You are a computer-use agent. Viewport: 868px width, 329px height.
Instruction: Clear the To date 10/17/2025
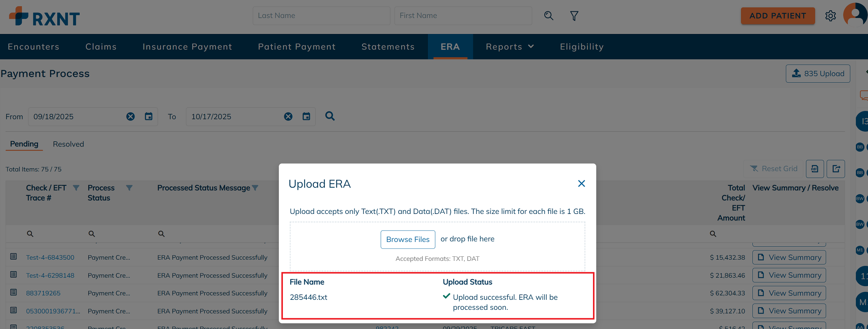[x=288, y=117]
